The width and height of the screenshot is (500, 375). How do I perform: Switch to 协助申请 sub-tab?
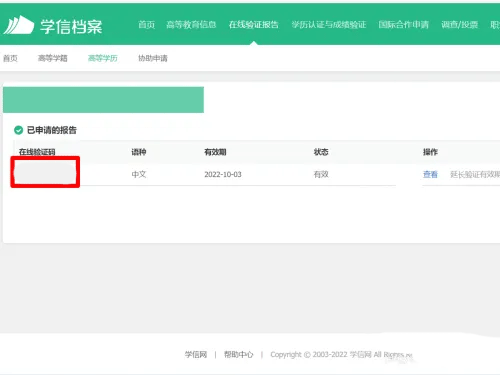coord(153,58)
